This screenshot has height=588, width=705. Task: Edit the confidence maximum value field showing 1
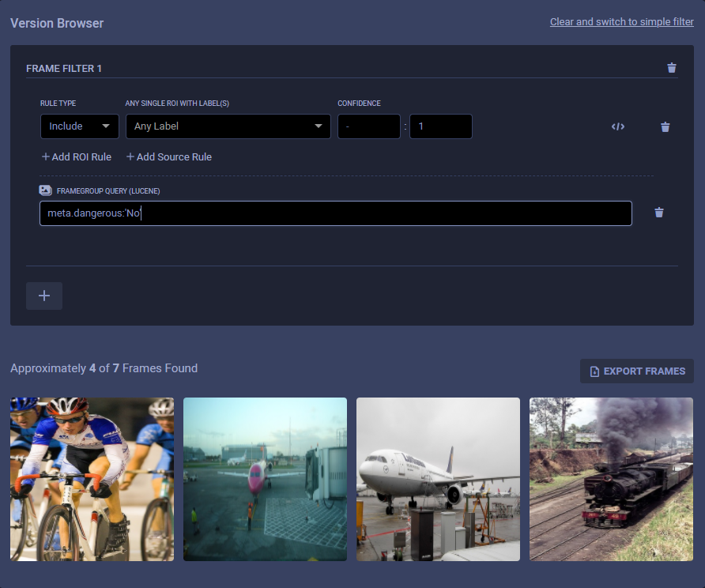440,126
